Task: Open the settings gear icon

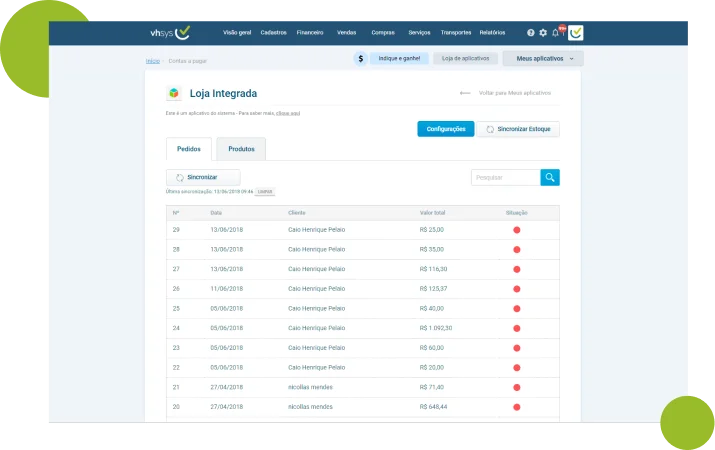Action: tap(543, 33)
